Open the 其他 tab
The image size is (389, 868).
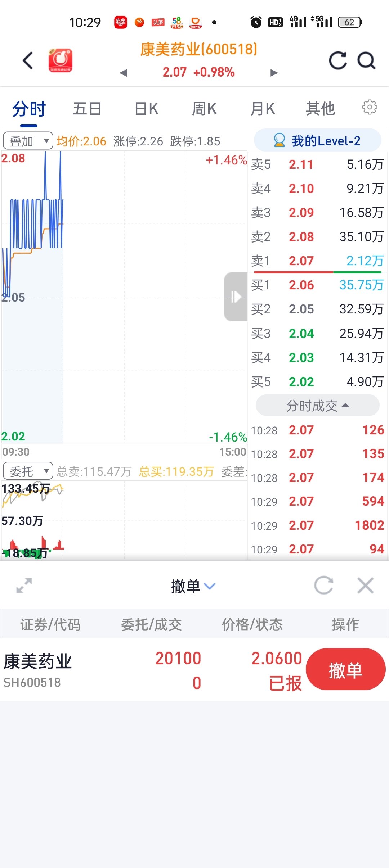320,108
